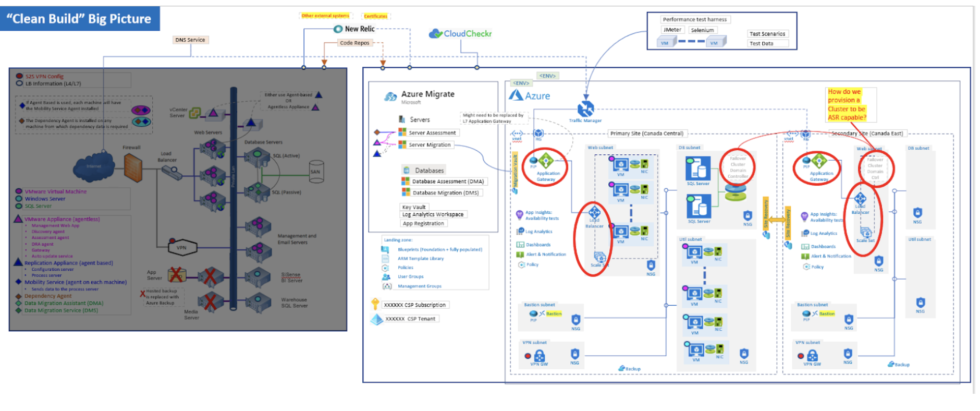Click the Primary Site Application Gateway icon
The width and height of the screenshot is (980, 411).
click(546, 161)
